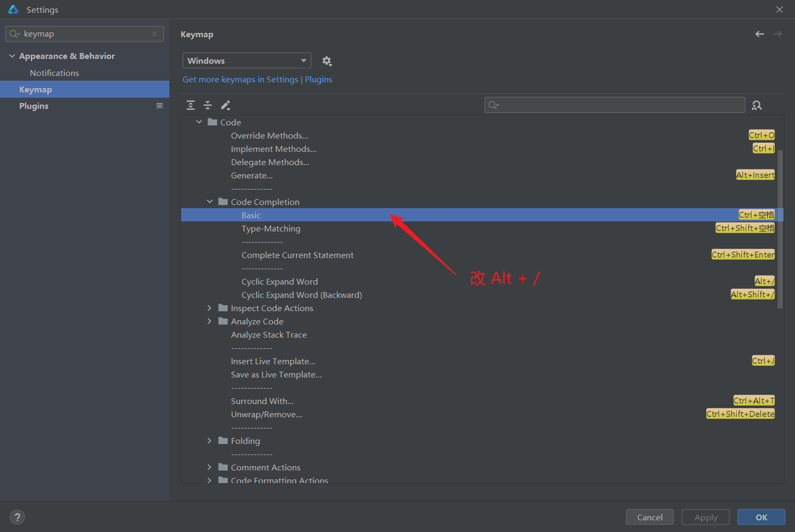Image resolution: width=795 pixels, height=532 pixels.
Task: Click the Plugins page marker icon in sidebar
Action: tap(159, 106)
